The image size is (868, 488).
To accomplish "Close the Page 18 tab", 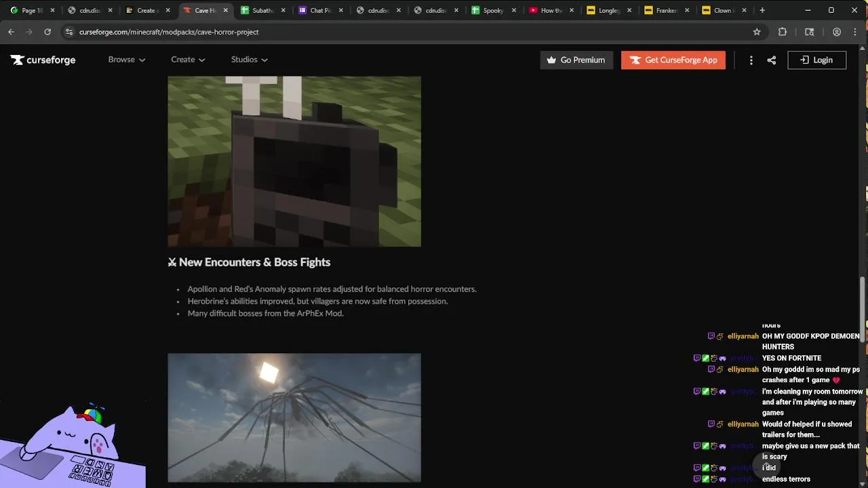I will (x=52, y=10).
